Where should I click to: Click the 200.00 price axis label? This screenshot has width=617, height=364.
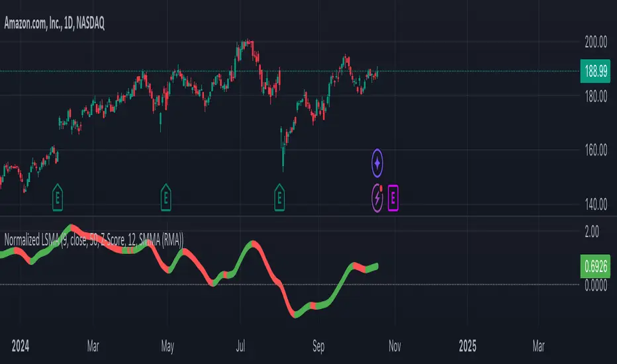pos(596,42)
